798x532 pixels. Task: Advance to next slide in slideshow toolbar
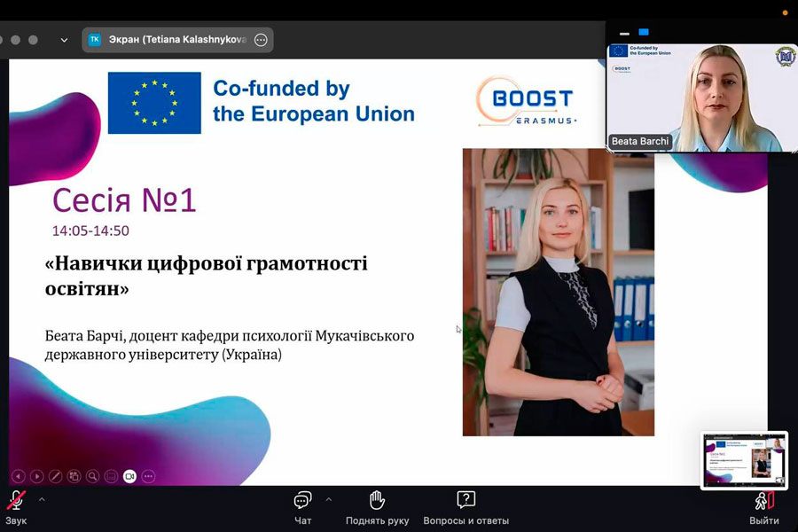[36, 476]
